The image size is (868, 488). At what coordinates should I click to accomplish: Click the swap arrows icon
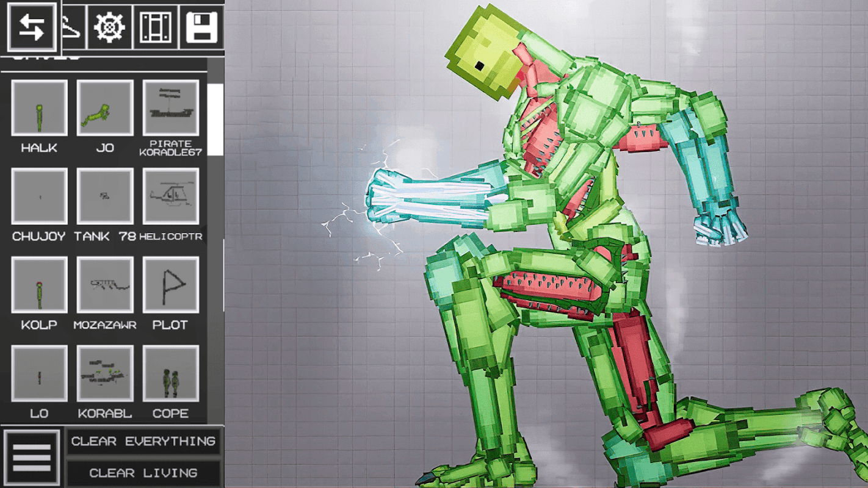pyautogui.click(x=32, y=27)
